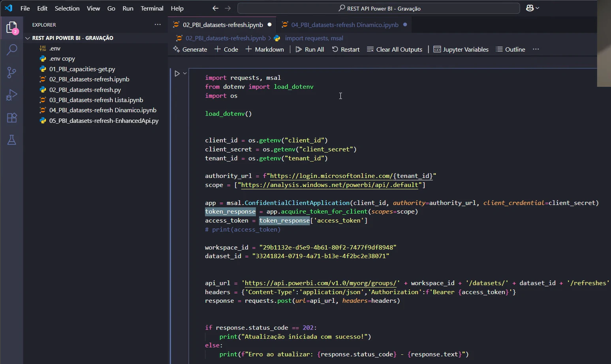The width and height of the screenshot is (611, 364).
Task: Open the Run and Debug view
Action: pos(12,95)
